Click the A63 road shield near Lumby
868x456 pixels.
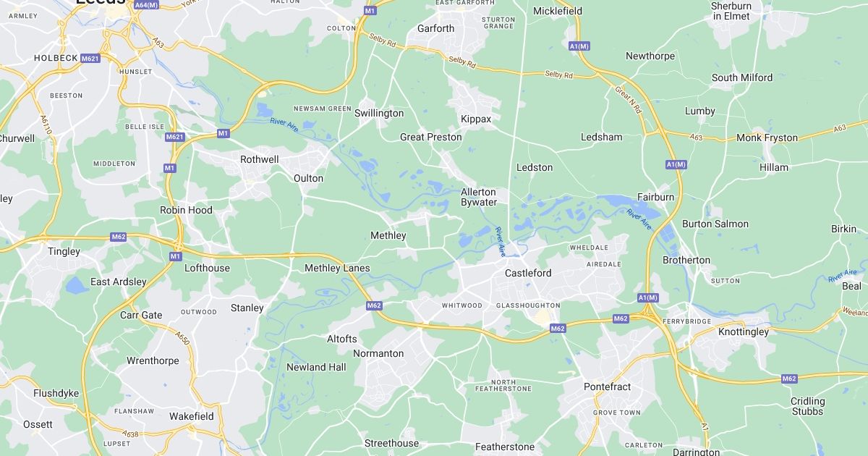(697, 137)
